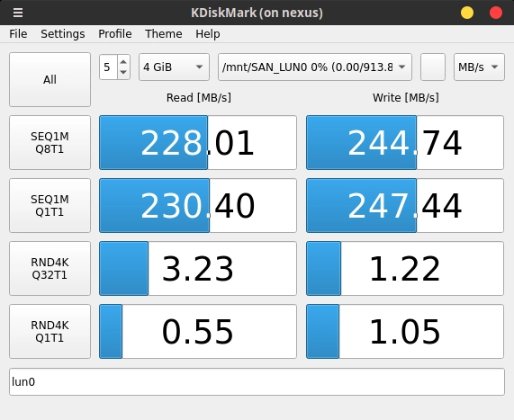Click the lun0 comment text field

[257, 382]
